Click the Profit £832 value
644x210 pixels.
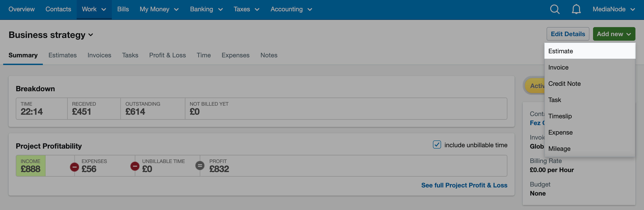[219, 169]
